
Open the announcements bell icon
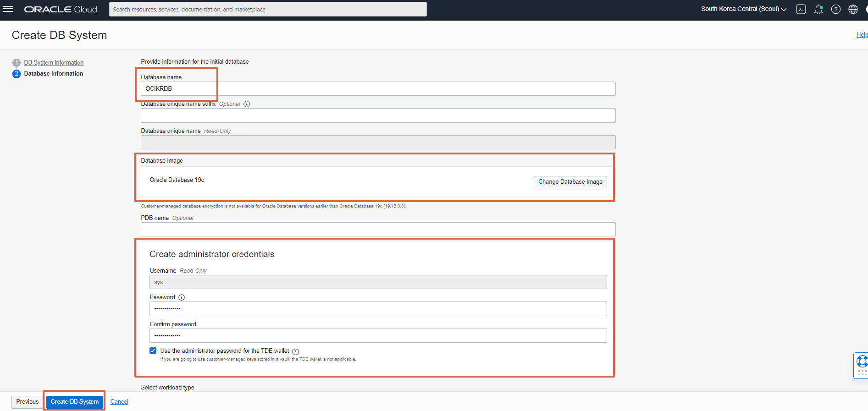pyautogui.click(x=818, y=9)
